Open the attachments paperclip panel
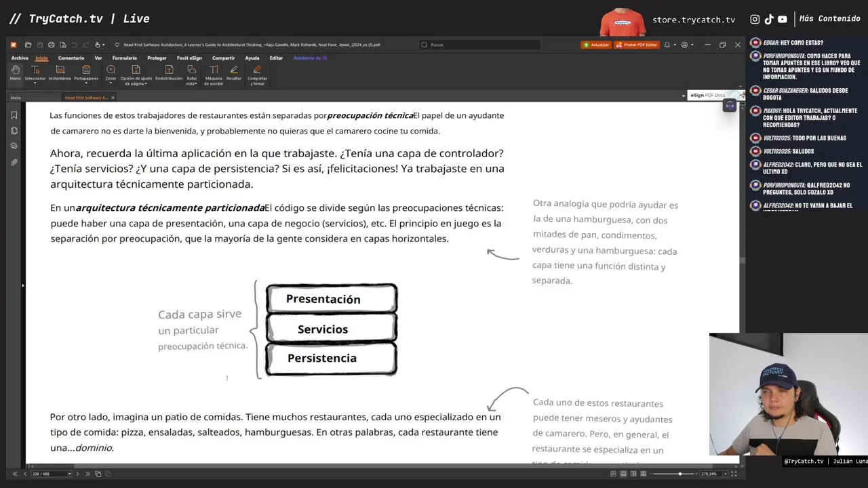This screenshot has height=488, width=868. [x=14, y=163]
